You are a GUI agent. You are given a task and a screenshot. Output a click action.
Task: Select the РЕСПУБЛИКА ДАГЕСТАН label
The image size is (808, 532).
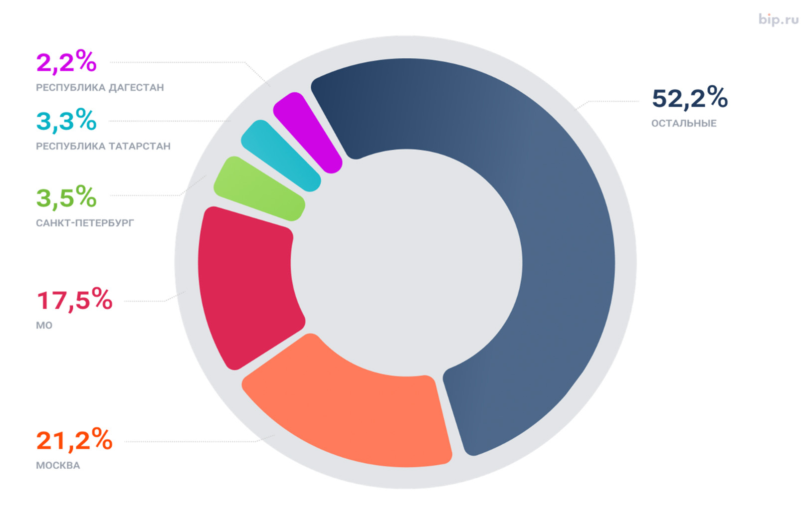[100, 87]
